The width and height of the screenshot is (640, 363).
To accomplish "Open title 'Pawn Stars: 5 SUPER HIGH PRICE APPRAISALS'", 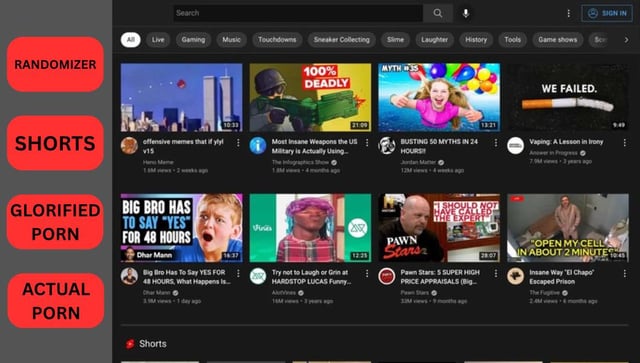I will (440, 277).
